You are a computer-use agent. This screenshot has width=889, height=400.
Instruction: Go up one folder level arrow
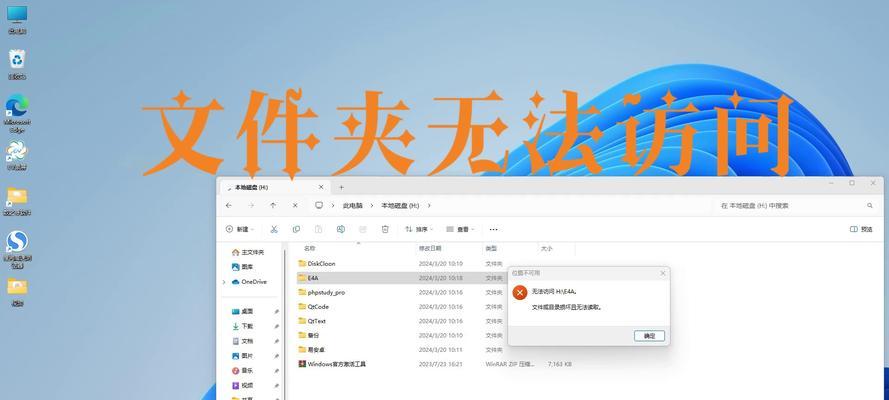pos(273,206)
